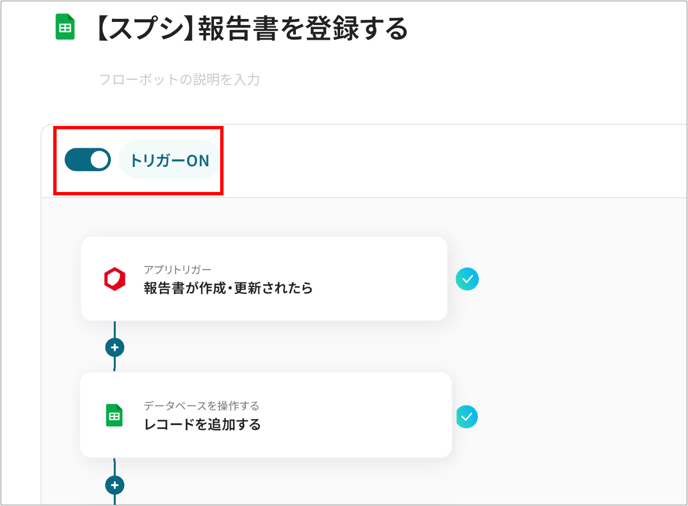Click the アプリトリガー label text
The width and height of the screenshot is (688, 506).
(x=177, y=269)
